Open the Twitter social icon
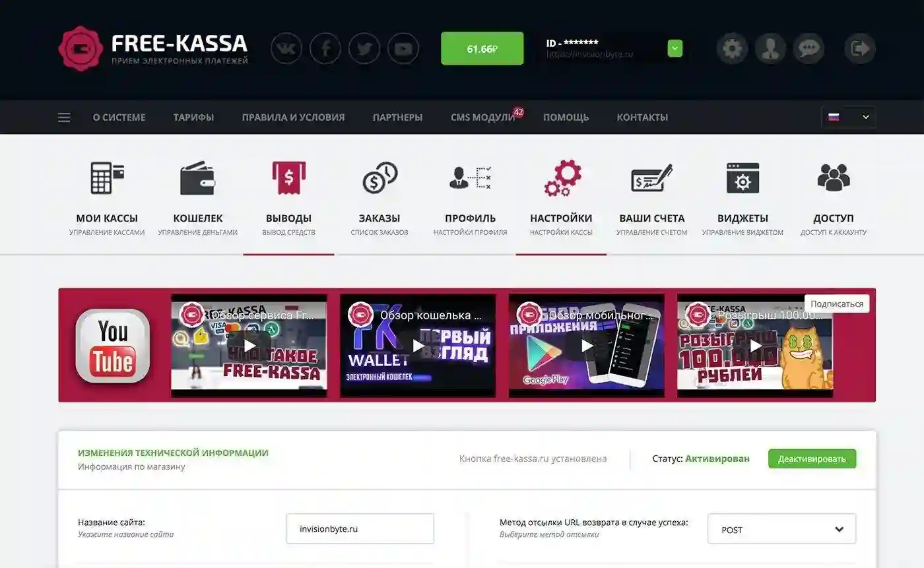Screen dimensions: 924x568 (364, 48)
